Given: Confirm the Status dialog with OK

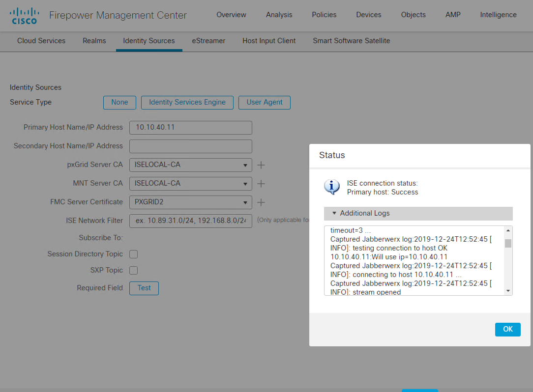Looking at the screenshot, I should pyautogui.click(x=508, y=330).
